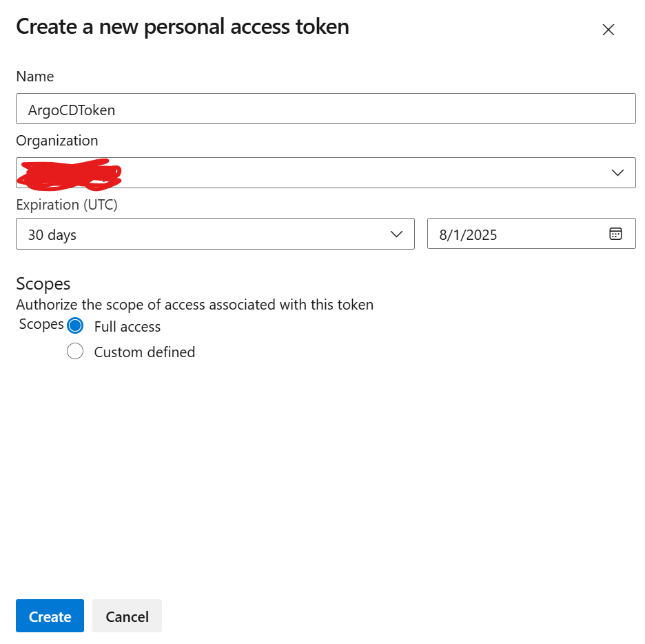This screenshot has height=644, width=645.
Task: Choose the Custom defined label text
Action: pyautogui.click(x=145, y=352)
